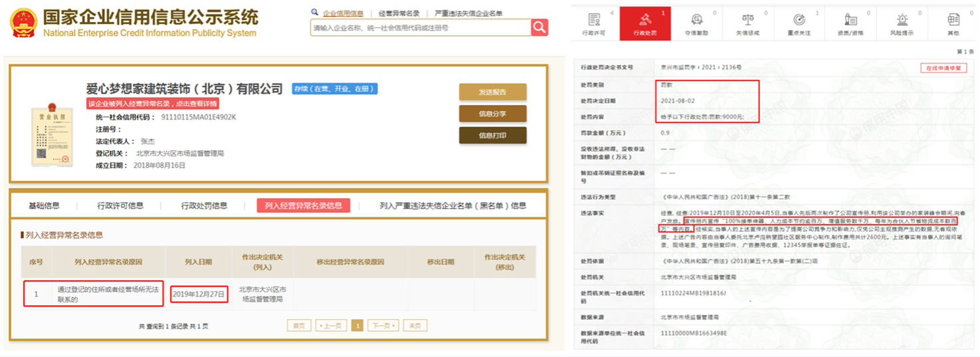The height and width of the screenshot is (357, 980).
Task: Select page 1 in pagination
Action: click(357, 326)
